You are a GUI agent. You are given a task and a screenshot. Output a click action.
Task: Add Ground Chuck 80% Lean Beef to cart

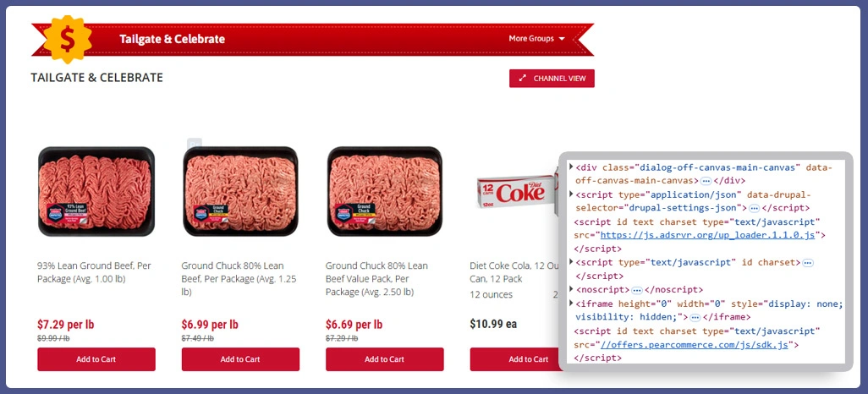[240, 359]
